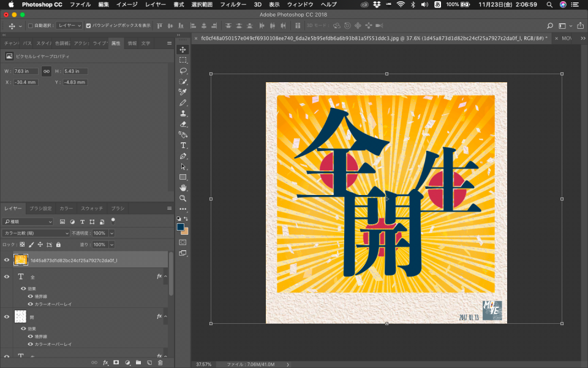Add a layer style via fx button
The image size is (588, 368).
105,362
